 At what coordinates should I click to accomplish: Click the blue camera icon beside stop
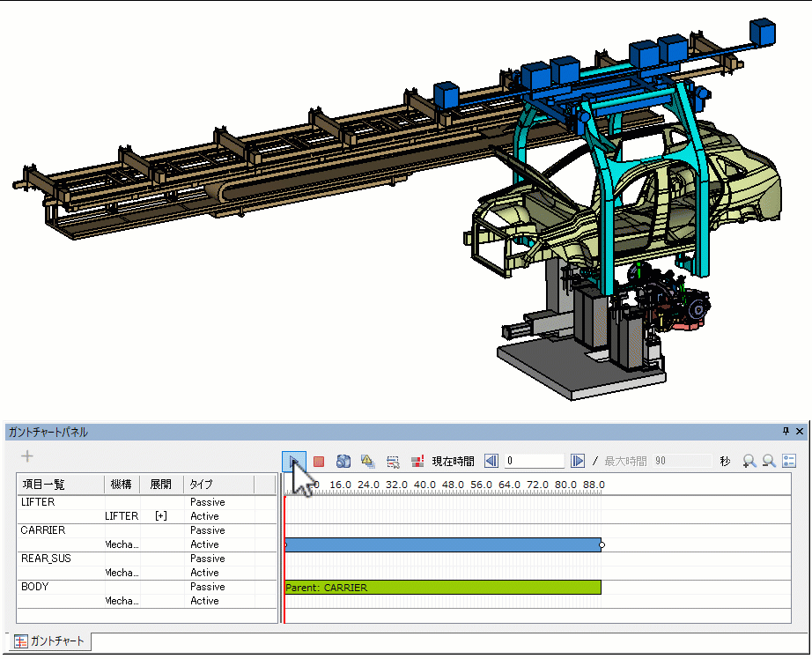click(x=343, y=461)
